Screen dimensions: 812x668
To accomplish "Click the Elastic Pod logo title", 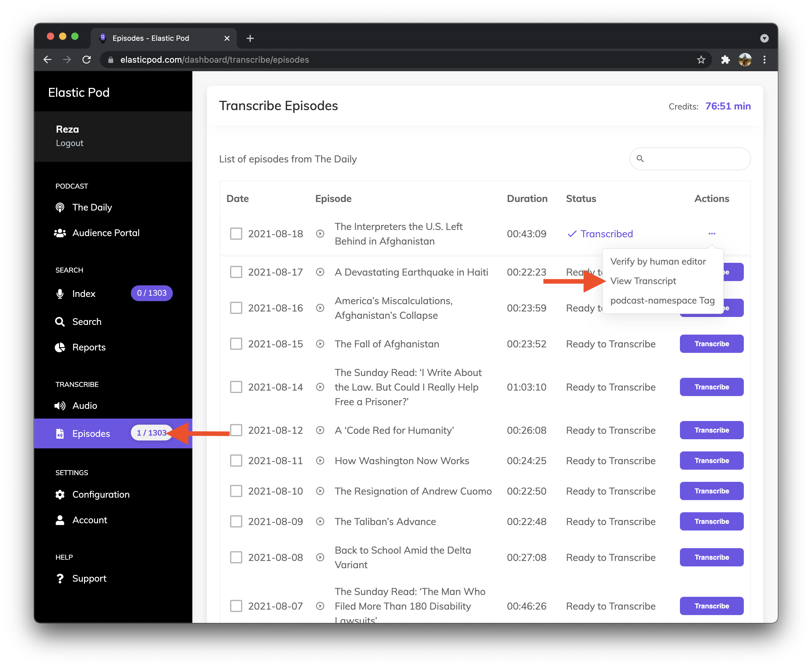I will tap(79, 92).
